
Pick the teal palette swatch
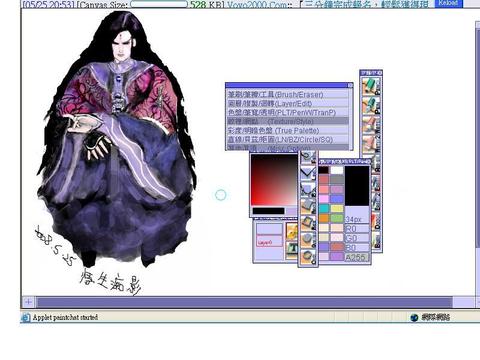pos(324,209)
